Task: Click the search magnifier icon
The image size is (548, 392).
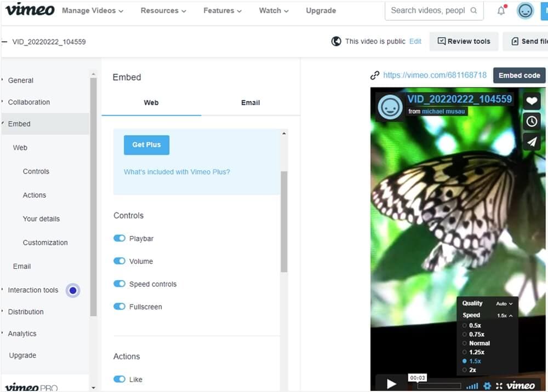Action: pyautogui.click(x=473, y=10)
